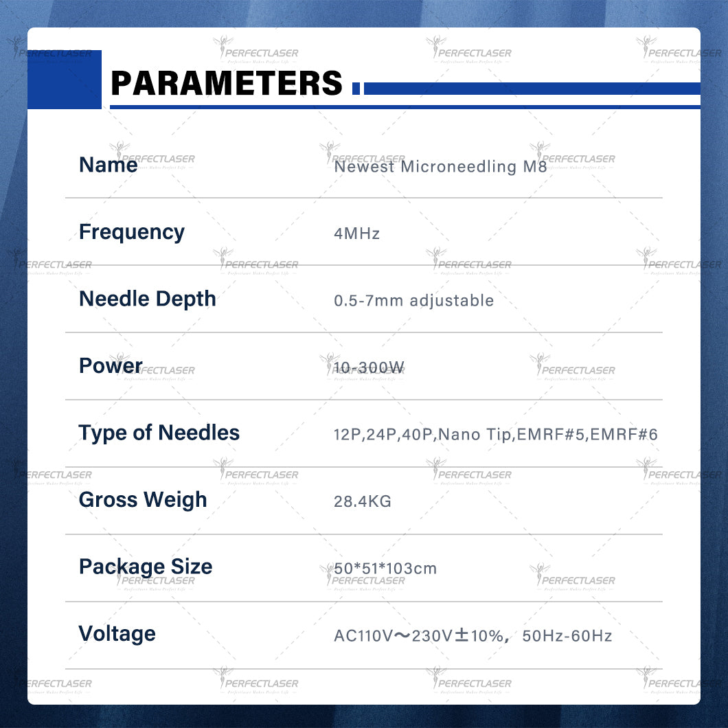Click the Package Size label

(146, 567)
